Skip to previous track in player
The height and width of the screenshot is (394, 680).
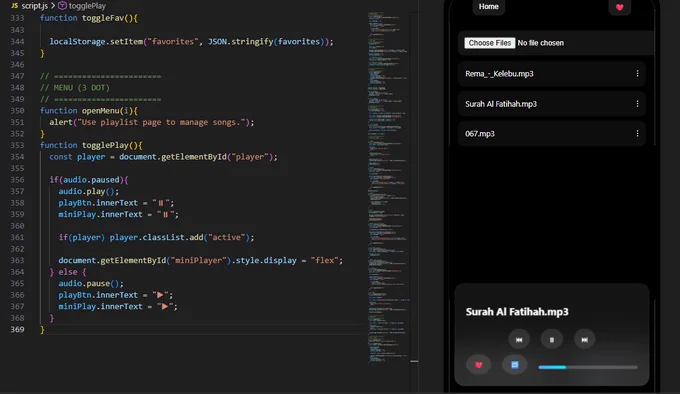(519, 340)
